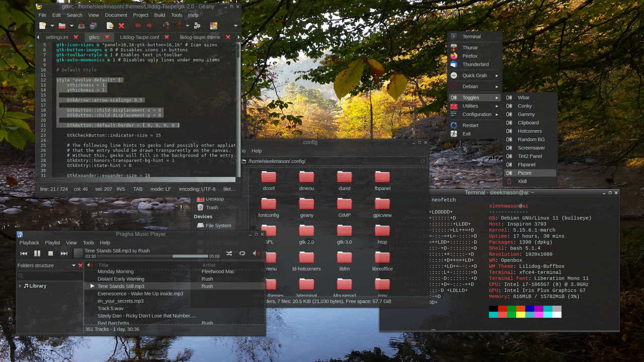Toggle Conky in the Toggles submenu
The height and width of the screenshot is (362, 644).
(x=530, y=106)
